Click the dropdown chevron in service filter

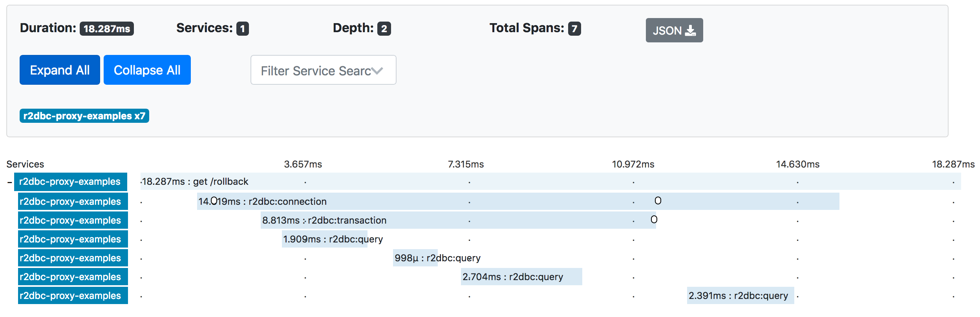(x=377, y=71)
